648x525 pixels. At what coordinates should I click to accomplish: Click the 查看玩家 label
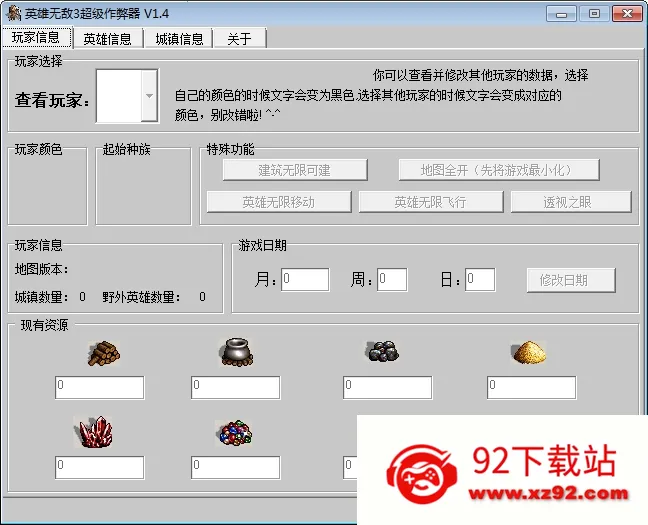[x=52, y=100]
